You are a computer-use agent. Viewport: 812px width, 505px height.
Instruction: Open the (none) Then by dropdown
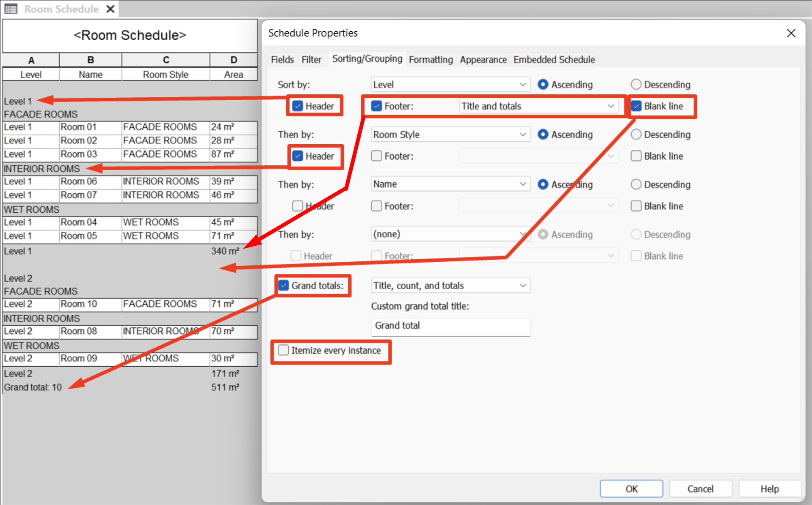click(x=450, y=234)
